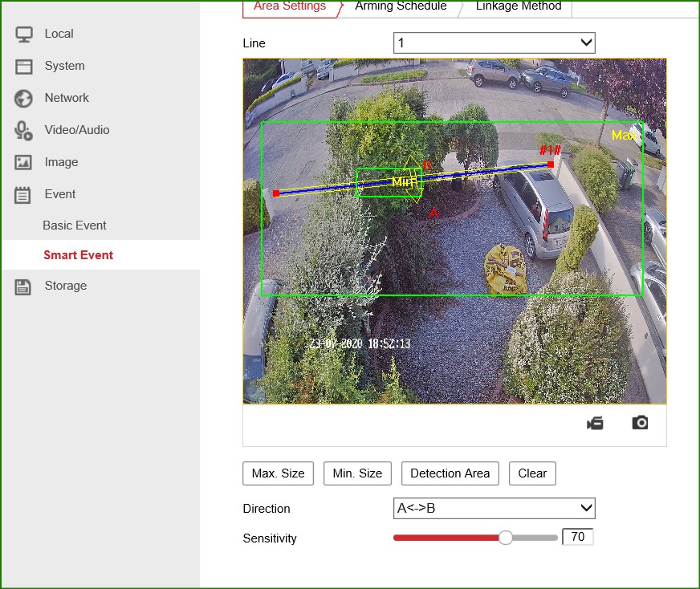Open the Direction A<->B dropdown
Viewport: 700px width, 589px height.
[x=494, y=508]
